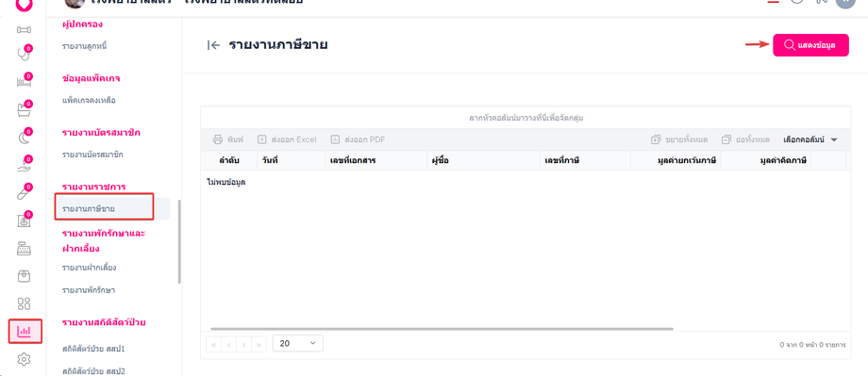Sort by the ผู้ซื้อ column header
Screen dimensions: 868x376
pyautogui.click(x=483, y=161)
